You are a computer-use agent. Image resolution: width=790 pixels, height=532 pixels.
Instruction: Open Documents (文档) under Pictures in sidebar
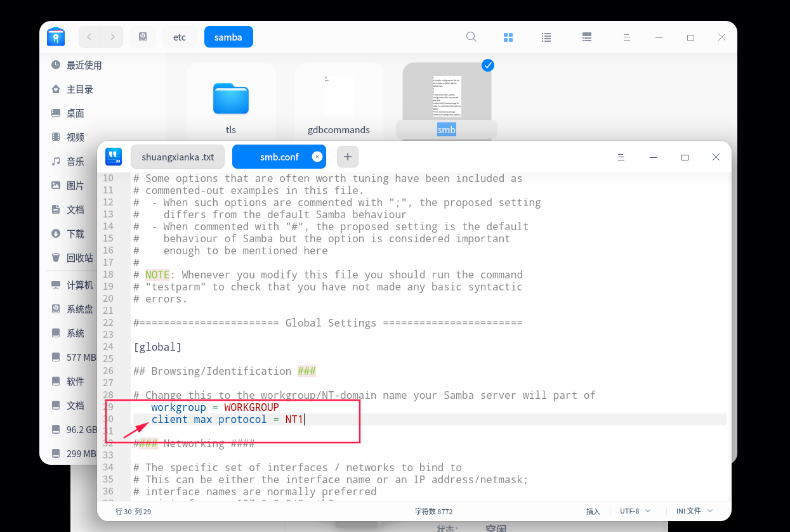[76, 209]
